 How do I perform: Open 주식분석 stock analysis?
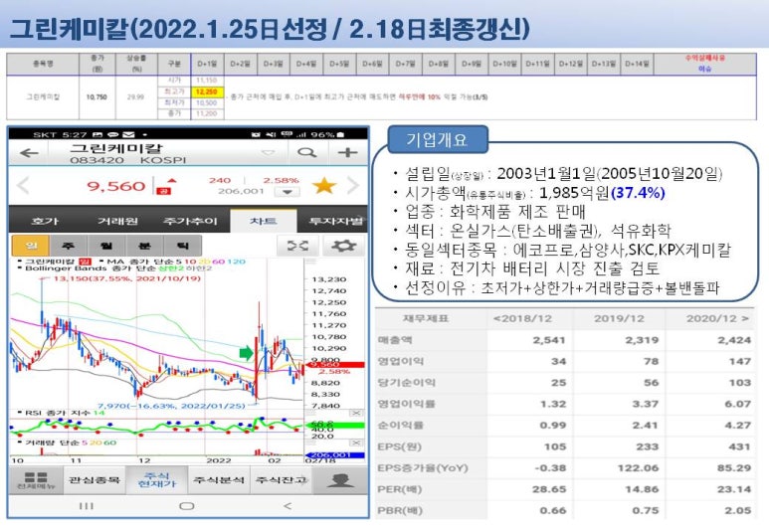tap(219, 479)
